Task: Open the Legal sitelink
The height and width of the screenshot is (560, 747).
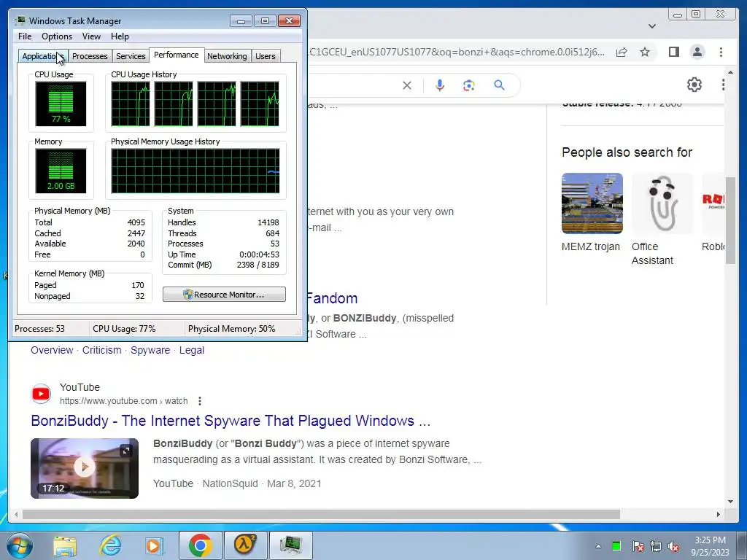Action: [192, 350]
